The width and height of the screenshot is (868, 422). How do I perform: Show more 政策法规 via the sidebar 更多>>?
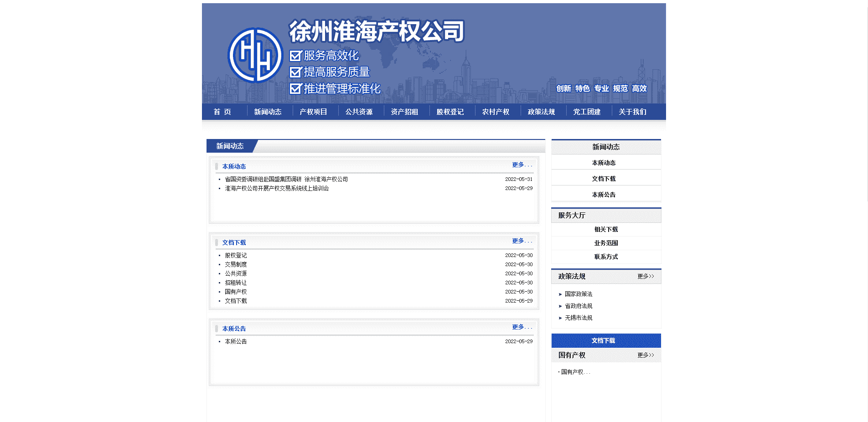(x=646, y=277)
